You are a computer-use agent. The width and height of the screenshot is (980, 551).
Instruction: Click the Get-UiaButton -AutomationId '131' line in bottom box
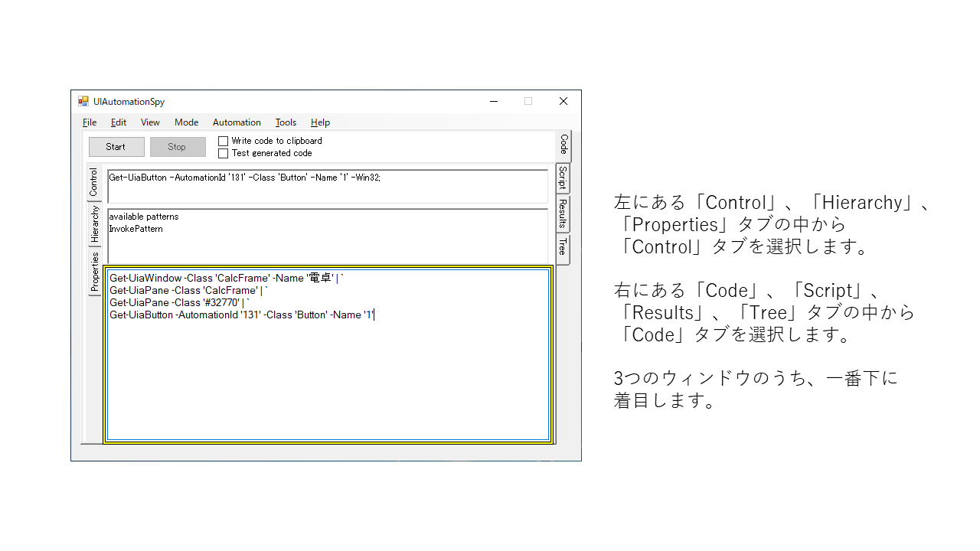click(242, 315)
